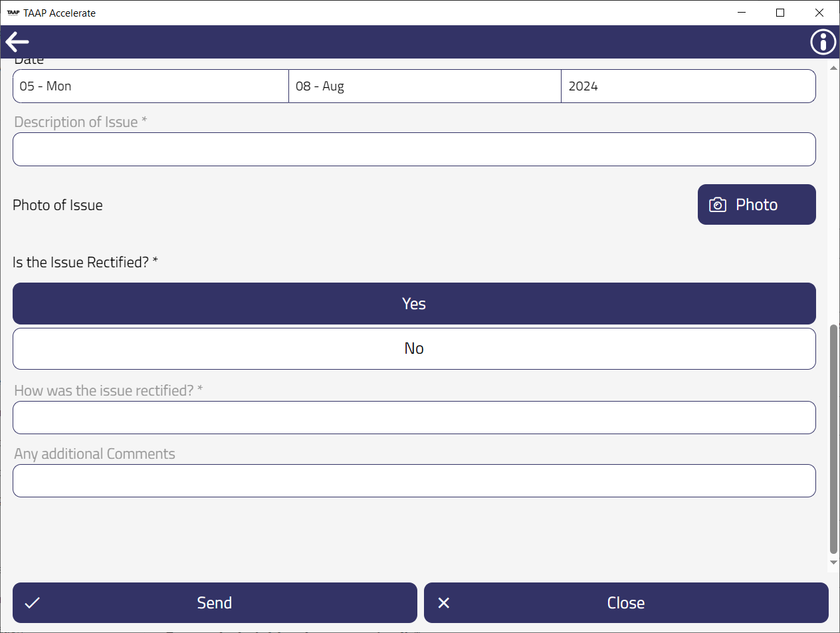
Task: Select No for Issue Rectified
Action: pos(414,348)
